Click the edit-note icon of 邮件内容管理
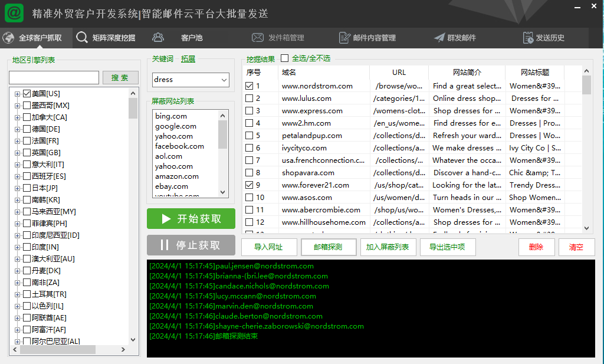Image resolution: width=604 pixels, height=364 pixels. [344, 38]
